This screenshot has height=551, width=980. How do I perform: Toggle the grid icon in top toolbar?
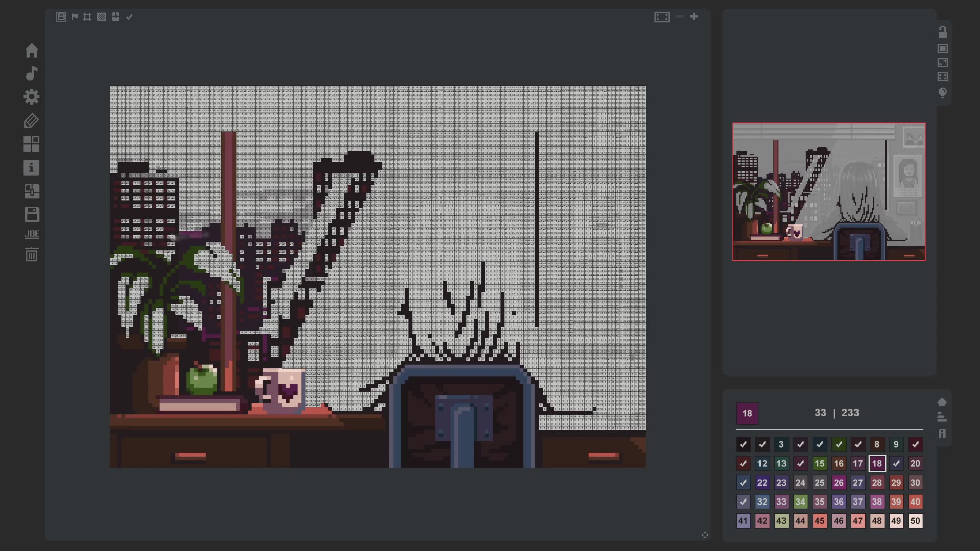coord(87,17)
